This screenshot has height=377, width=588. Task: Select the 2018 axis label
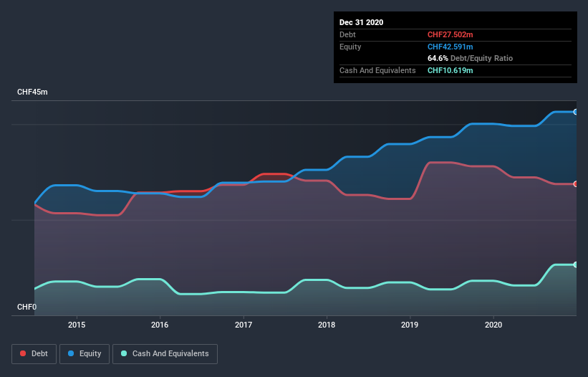(x=327, y=325)
